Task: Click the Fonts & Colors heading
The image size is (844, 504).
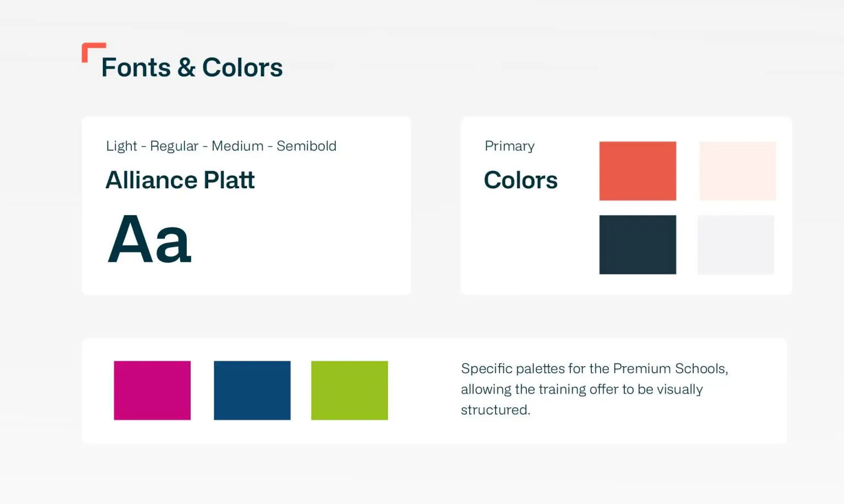Action: click(192, 68)
